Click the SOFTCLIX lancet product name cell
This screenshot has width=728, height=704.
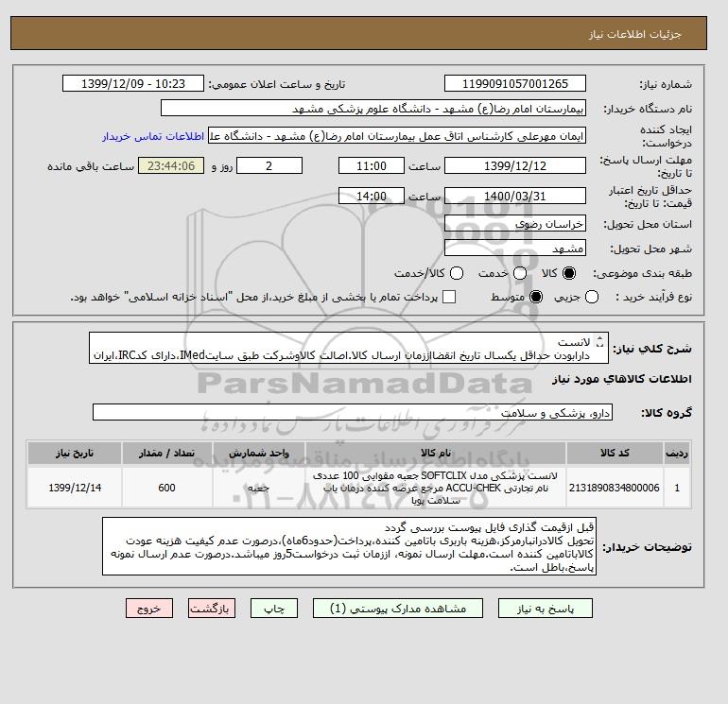coord(436,488)
